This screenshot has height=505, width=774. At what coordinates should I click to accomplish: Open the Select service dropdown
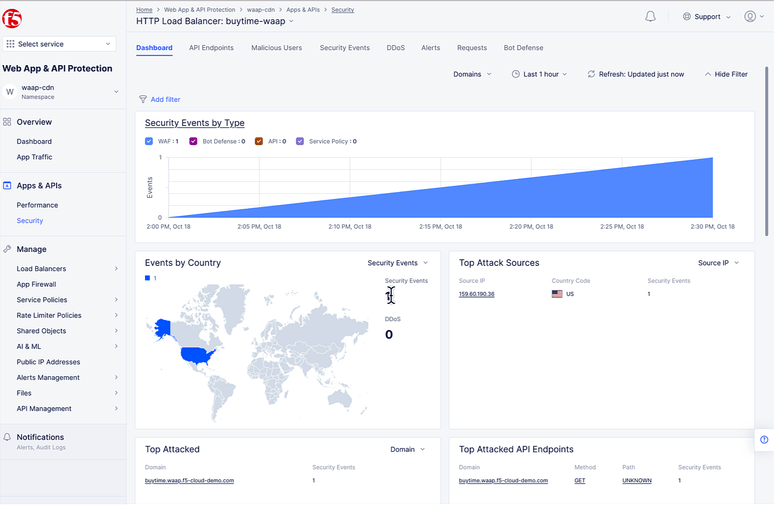coord(59,44)
